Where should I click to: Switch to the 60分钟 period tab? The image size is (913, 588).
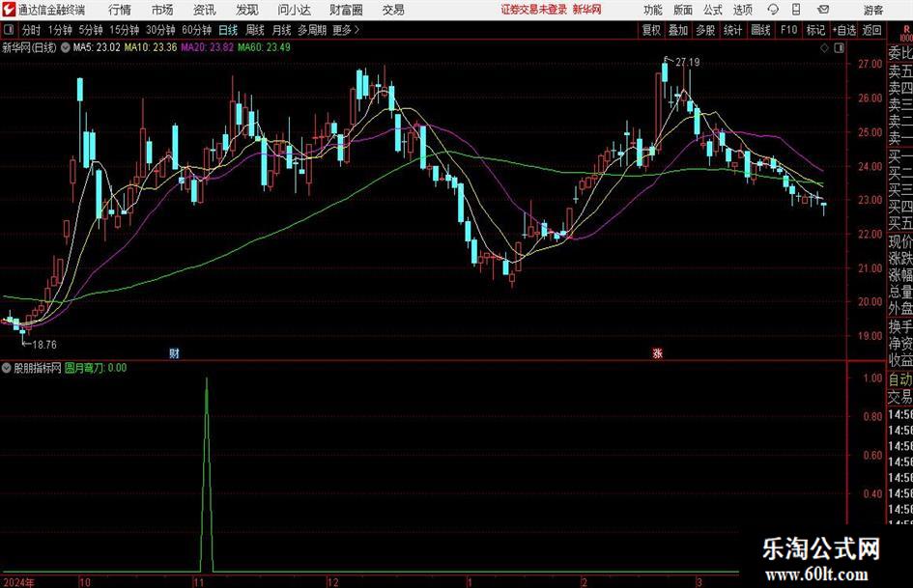pyautogui.click(x=196, y=30)
